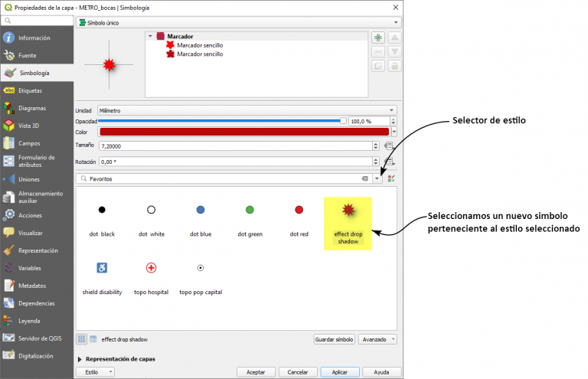Go to the Diagramas section
Viewport: 588px width, 379px height.
(x=32, y=108)
